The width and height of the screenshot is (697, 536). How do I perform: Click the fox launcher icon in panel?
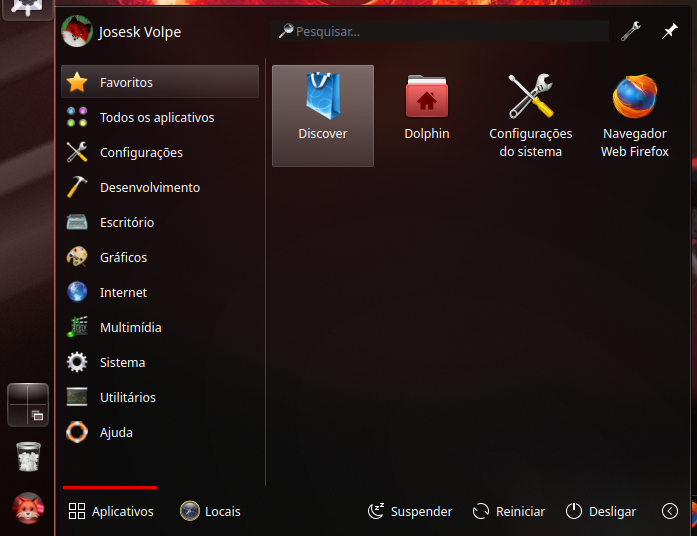tap(28, 508)
